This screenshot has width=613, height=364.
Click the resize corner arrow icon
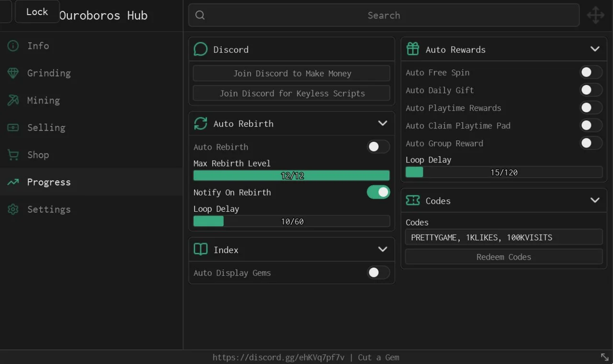click(x=605, y=357)
